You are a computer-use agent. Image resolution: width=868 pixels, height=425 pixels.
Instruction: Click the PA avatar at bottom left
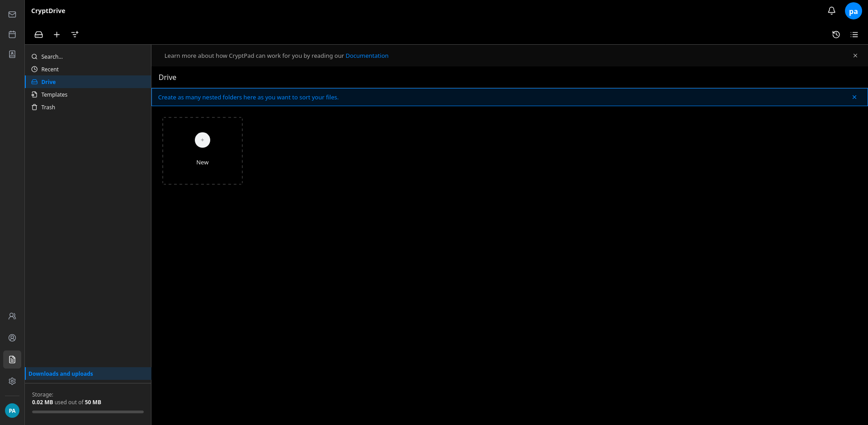[12, 411]
